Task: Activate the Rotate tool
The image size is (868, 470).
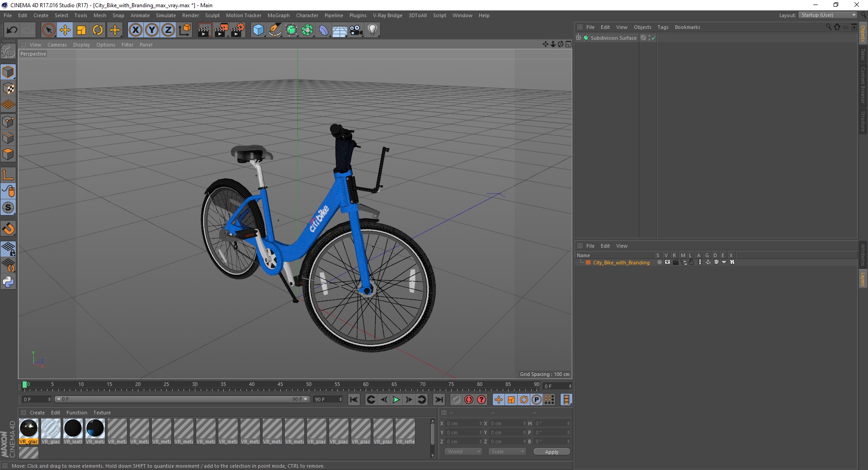Action: [x=98, y=30]
